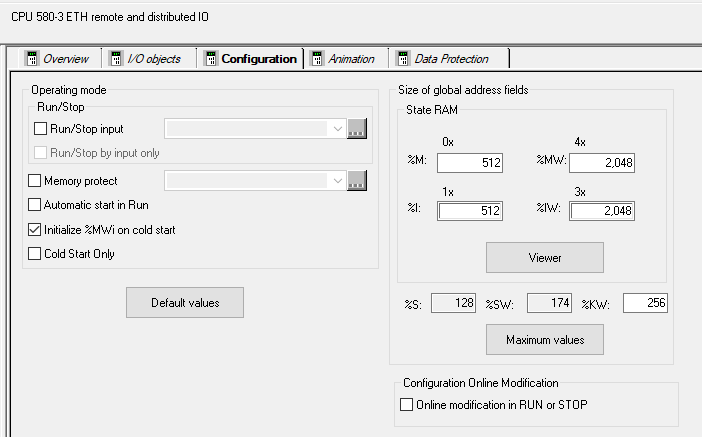The width and height of the screenshot is (702, 437).
Task: Enable Online modification in RUN or STOP
Action: 406,405
